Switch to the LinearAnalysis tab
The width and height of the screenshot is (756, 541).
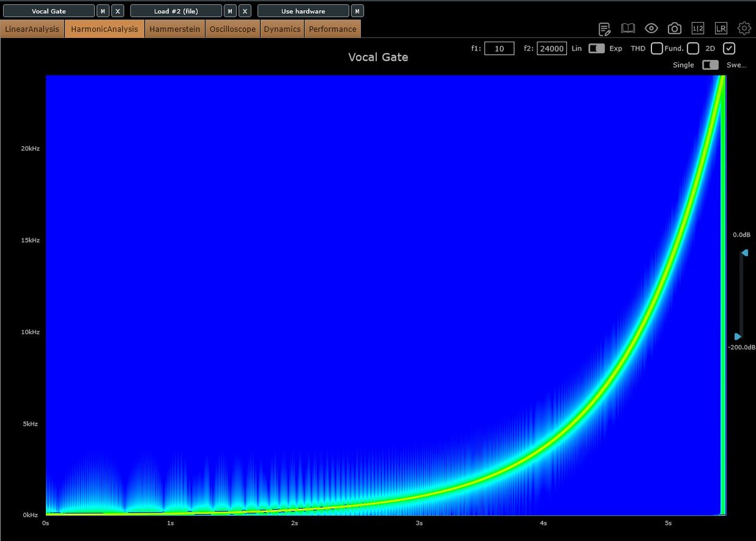(x=32, y=29)
